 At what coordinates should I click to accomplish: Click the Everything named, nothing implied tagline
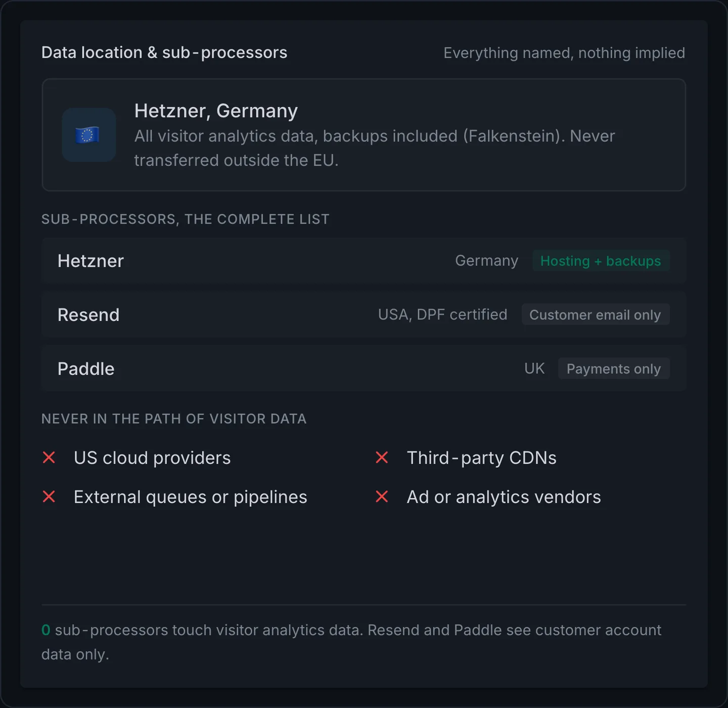point(564,53)
